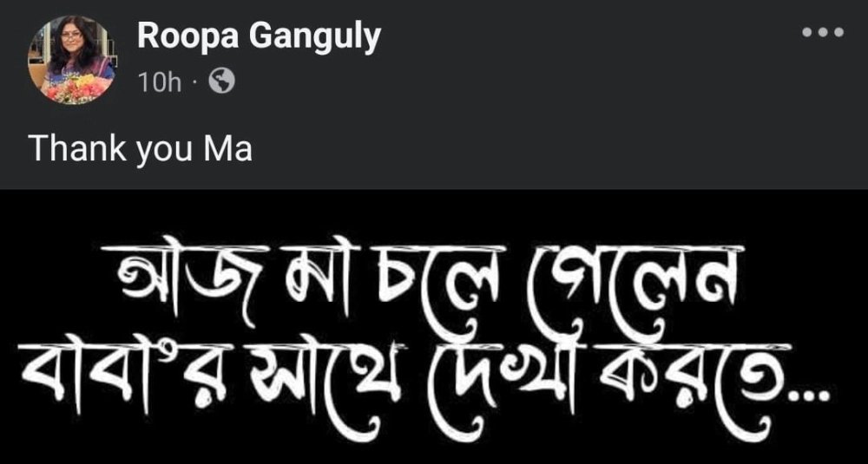Open the black Bengali text image
868x464 pixels.
[434, 326]
